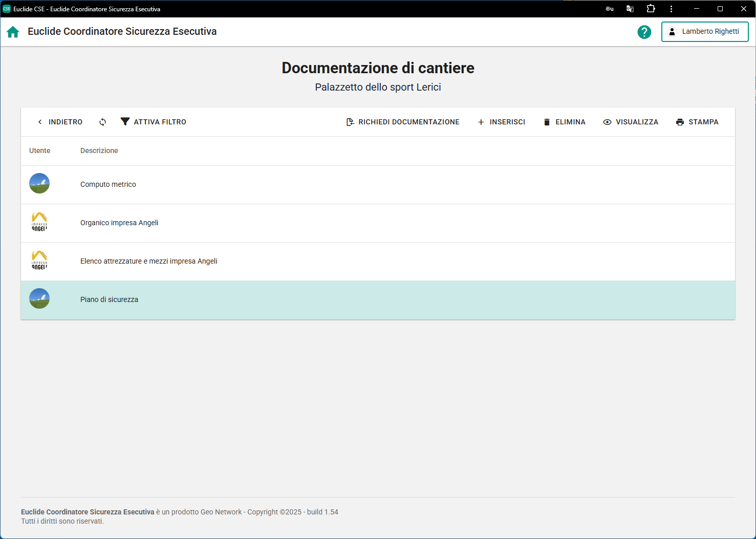This screenshot has height=539, width=756.
Task: Click VISUALIZZA to view the document
Action: pyautogui.click(x=631, y=122)
